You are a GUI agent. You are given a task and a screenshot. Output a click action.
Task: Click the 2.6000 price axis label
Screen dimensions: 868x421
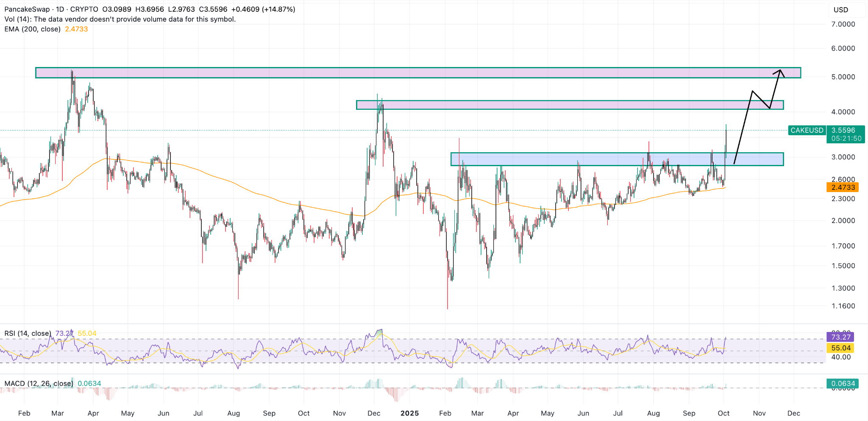click(843, 180)
